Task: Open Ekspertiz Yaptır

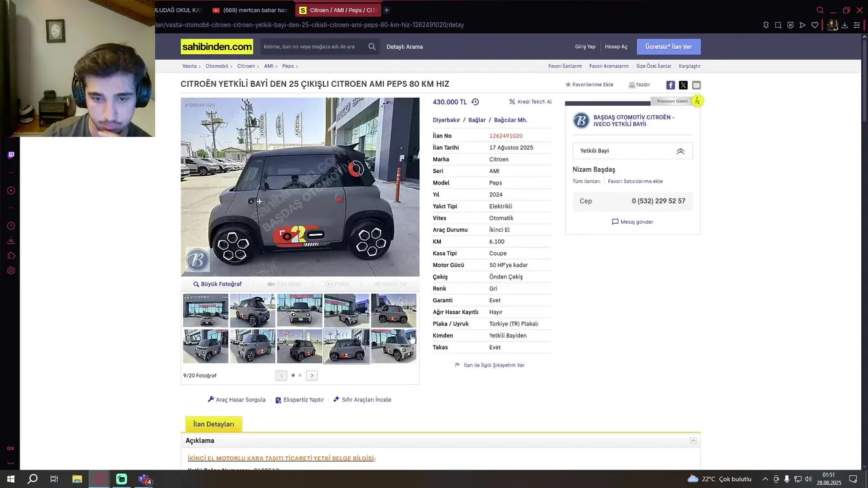Action: coord(299,400)
